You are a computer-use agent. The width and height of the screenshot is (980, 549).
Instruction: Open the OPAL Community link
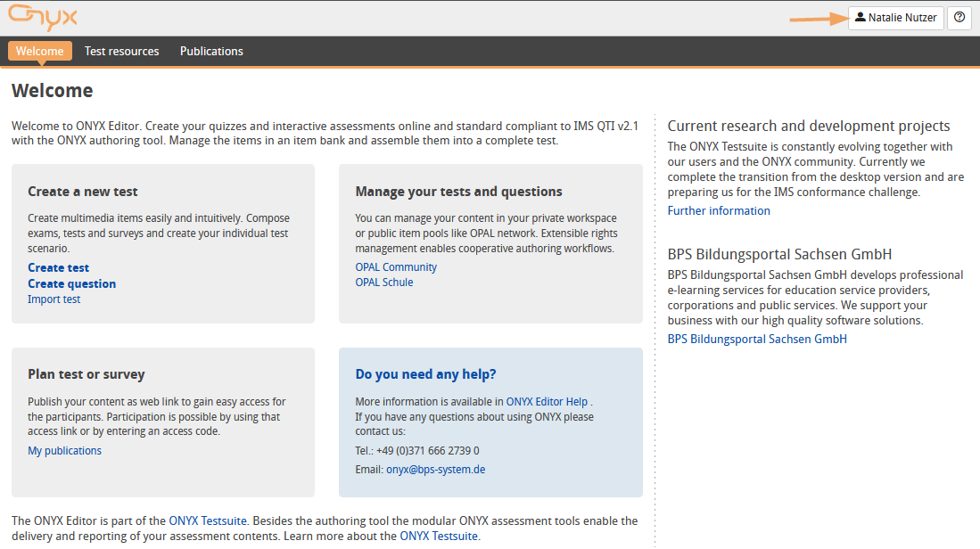point(396,266)
